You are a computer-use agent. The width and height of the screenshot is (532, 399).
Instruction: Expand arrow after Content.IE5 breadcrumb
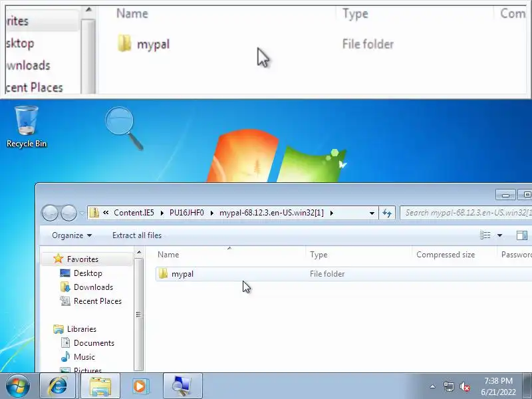[162, 213]
